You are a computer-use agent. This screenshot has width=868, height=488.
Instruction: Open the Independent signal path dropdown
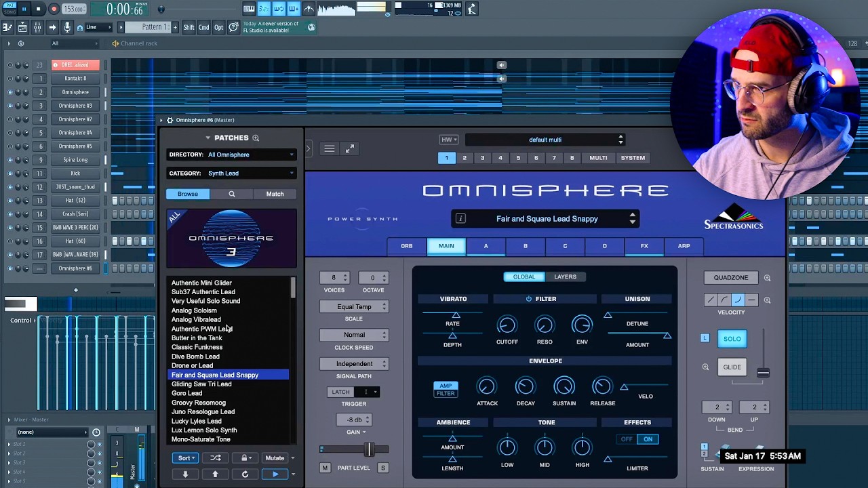tap(354, 364)
